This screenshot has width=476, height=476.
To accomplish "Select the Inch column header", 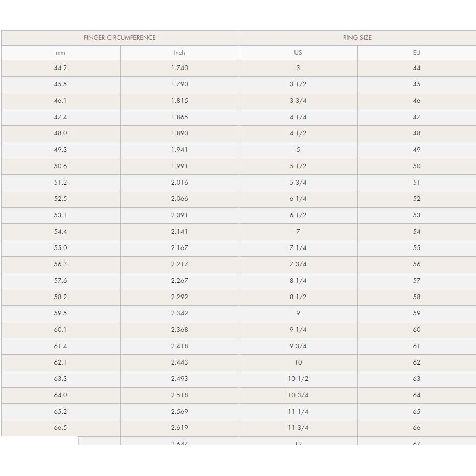I will [179, 53].
